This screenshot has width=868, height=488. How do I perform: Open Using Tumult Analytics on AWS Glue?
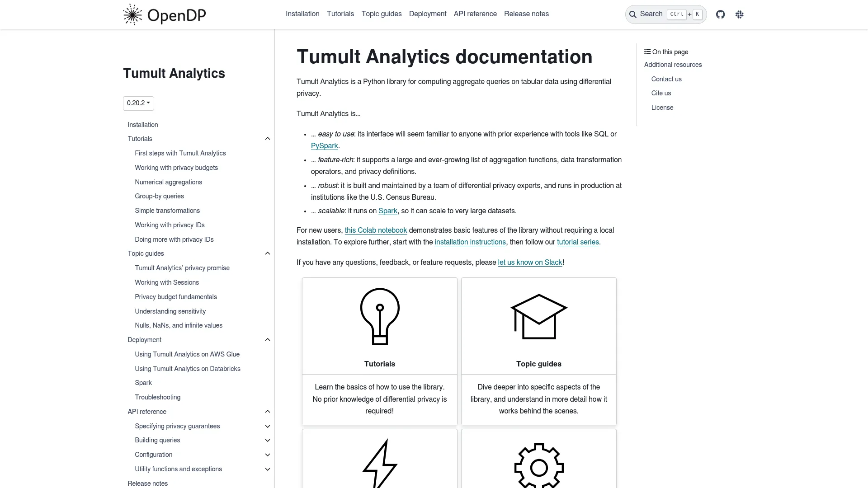(x=187, y=354)
